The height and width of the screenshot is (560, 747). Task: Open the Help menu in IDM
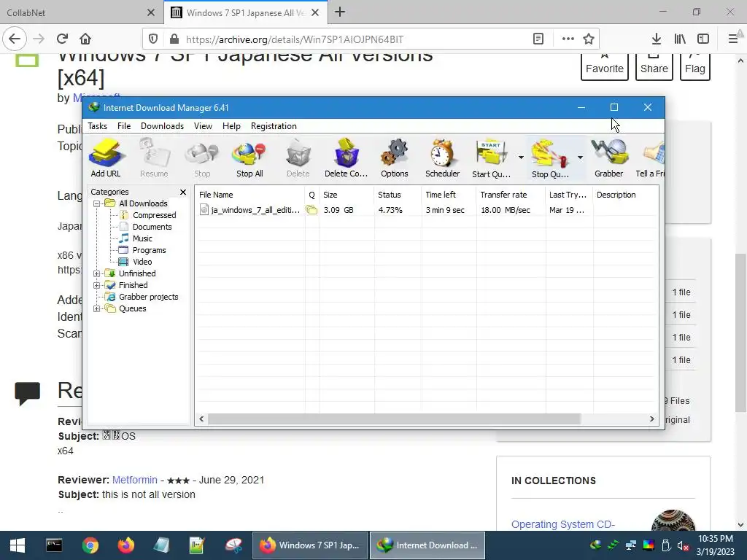[x=231, y=126]
